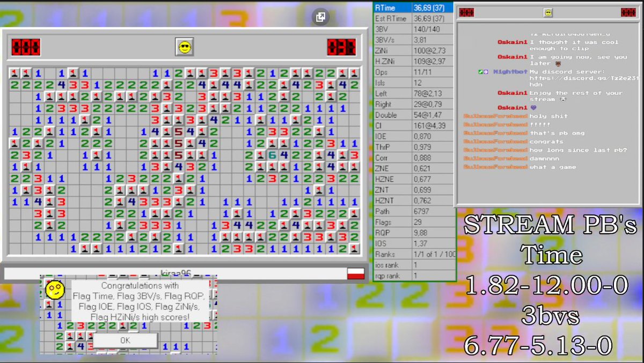Click chat message 'how long since last pb?'

[578, 150]
